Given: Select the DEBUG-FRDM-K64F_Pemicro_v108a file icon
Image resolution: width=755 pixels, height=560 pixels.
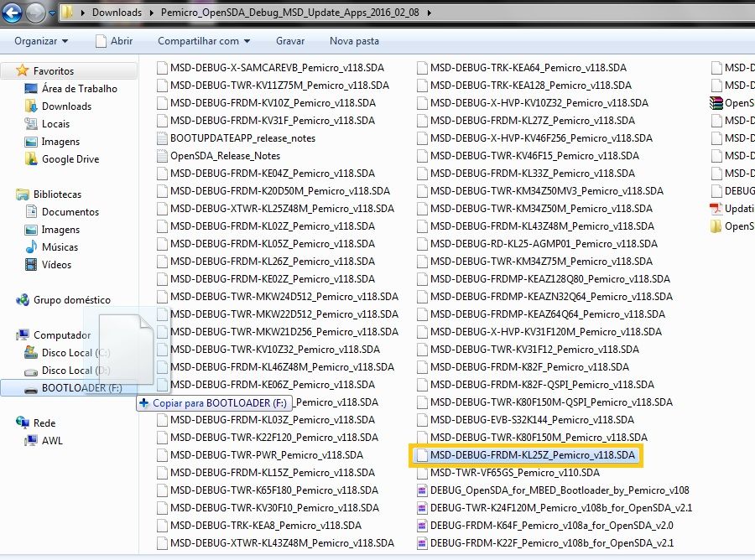Looking at the screenshot, I should (x=422, y=526).
